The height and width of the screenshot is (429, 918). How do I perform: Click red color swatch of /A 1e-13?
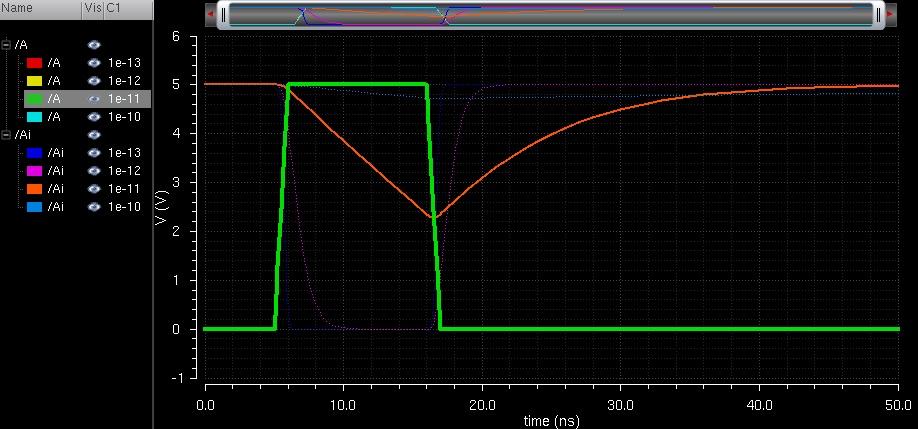point(33,63)
